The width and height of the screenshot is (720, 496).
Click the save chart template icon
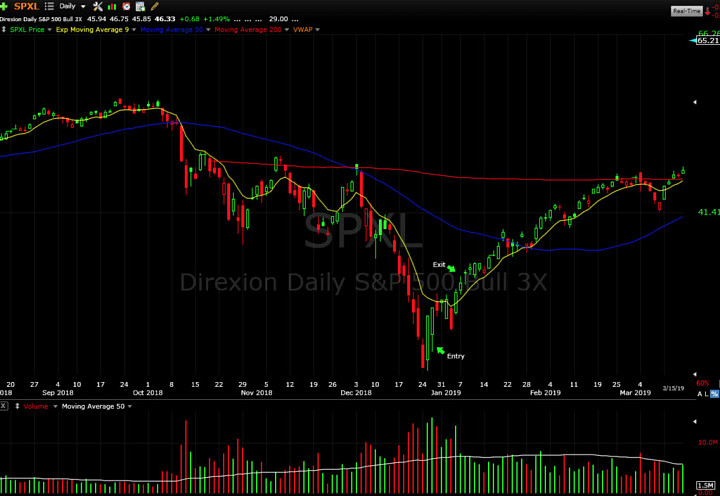[141, 6]
